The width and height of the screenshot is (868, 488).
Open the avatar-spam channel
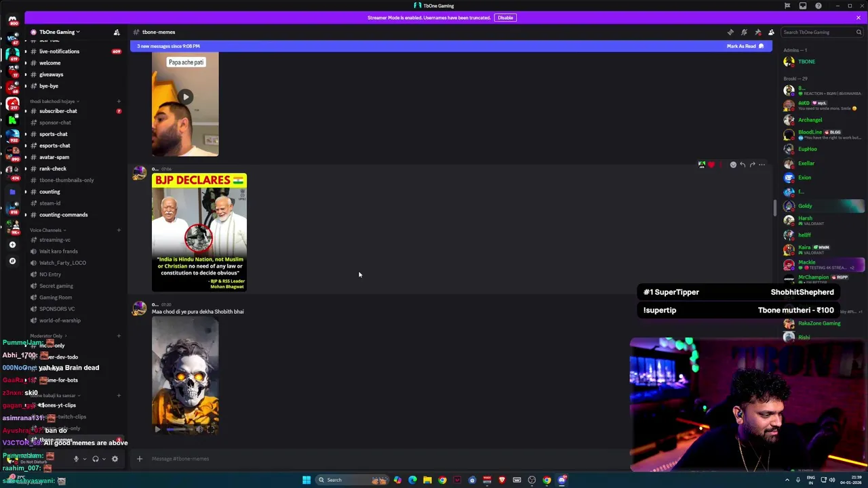(x=54, y=157)
